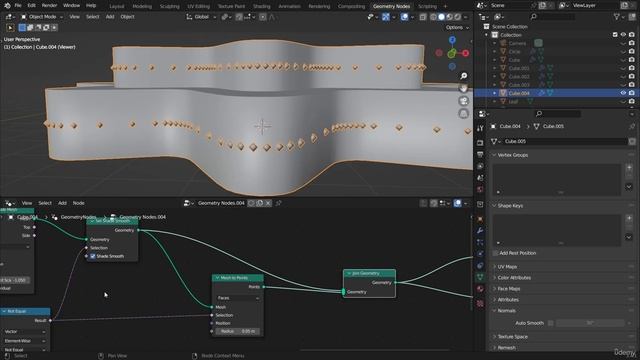Image resolution: width=640 pixels, height=360 pixels.
Task: Choose the rendered viewport shading icon
Action: point(458,17)
